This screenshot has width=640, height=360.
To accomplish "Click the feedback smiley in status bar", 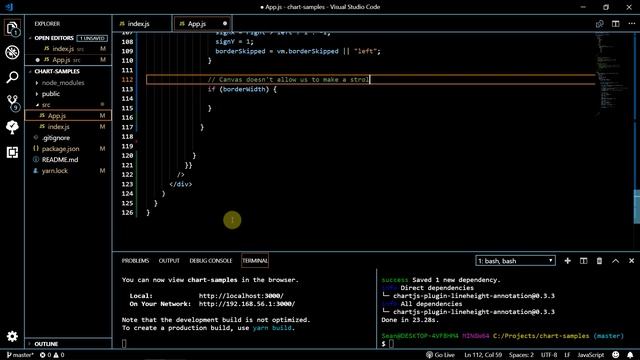I will tap(616, 355).
